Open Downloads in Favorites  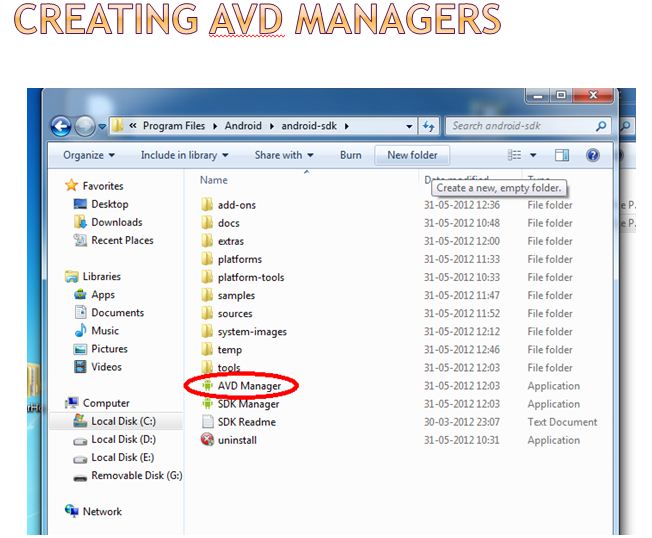pyautogui.click(x=117, y=222)
